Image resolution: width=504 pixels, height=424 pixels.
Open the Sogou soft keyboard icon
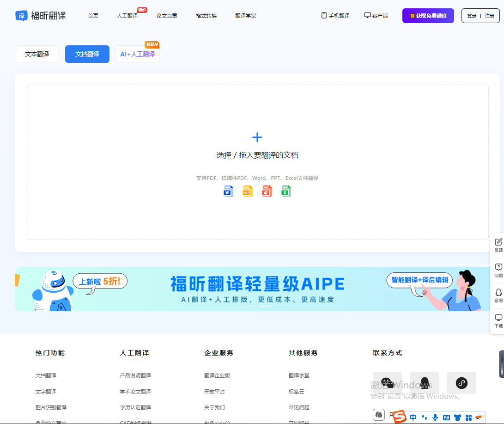point(446,418)
